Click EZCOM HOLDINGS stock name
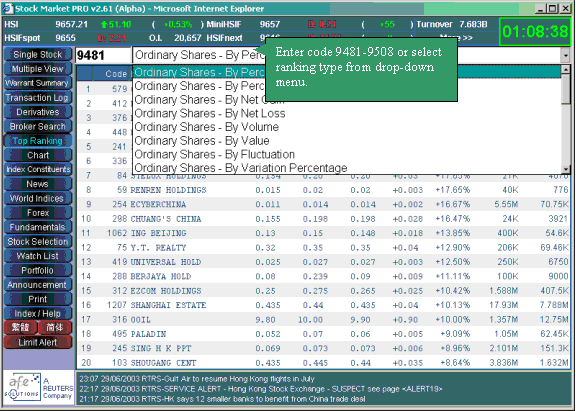Viewport: 576px width, 411px height. pos(166,291)
